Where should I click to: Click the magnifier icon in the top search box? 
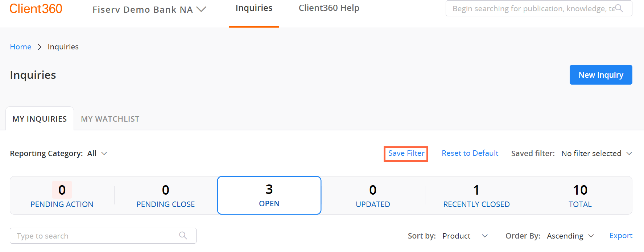point(619,8)
